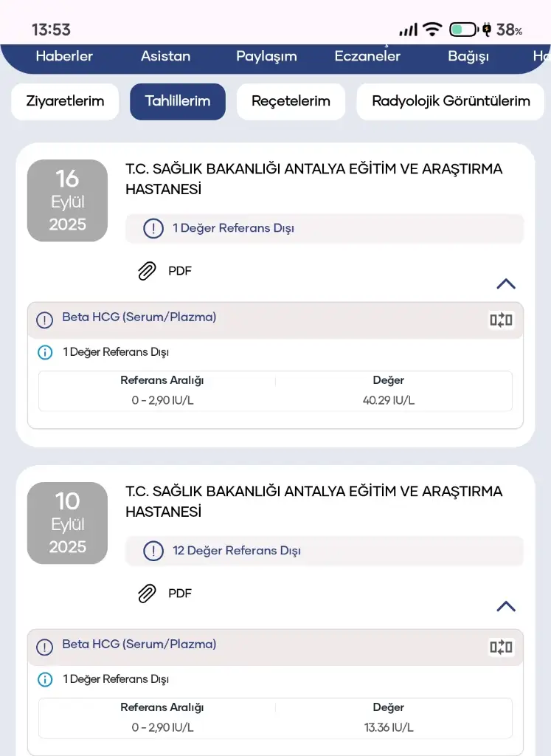The height and width of the screenshot is (756, 551).
Task: Tap warning icon beside '1 Değer Referans Dışı' banner
Action: point(153,229)
